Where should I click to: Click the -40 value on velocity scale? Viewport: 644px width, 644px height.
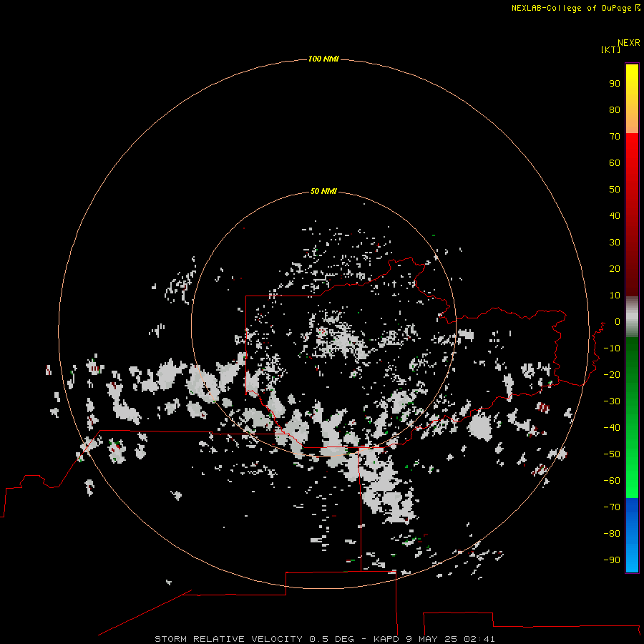612,428
